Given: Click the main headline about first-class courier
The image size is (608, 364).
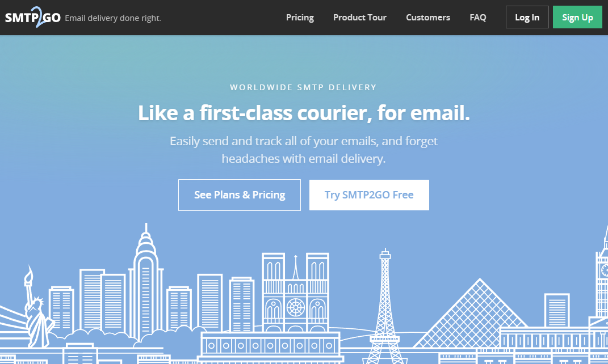Looking at the screenshot, I should pyautogui.click(x=304, y=113).
